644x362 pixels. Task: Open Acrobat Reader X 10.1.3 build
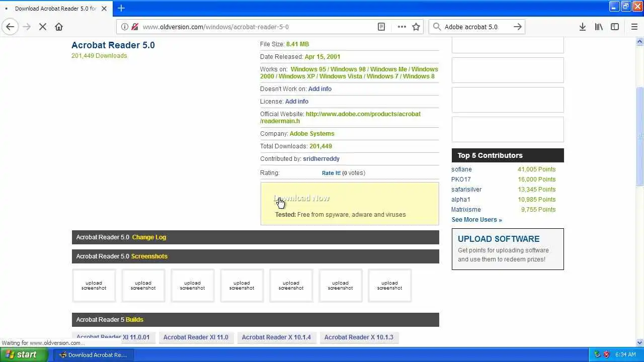point(359,337)
